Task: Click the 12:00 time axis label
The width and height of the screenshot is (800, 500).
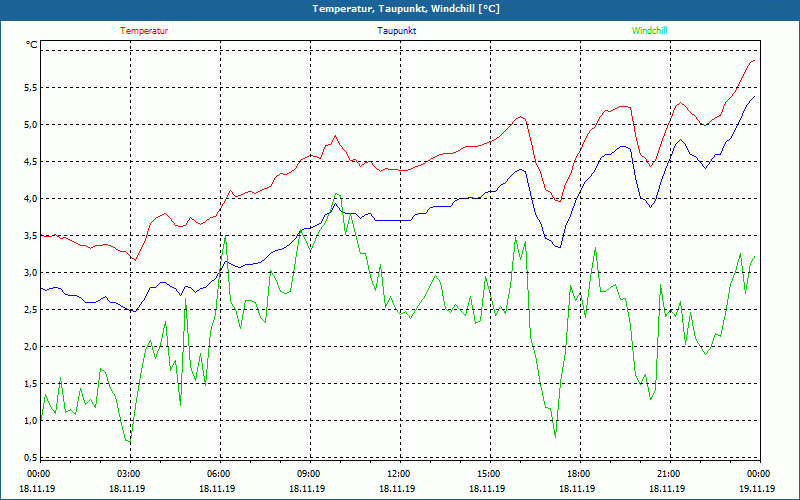Action: pyautogui.click(x=398, y=474)
